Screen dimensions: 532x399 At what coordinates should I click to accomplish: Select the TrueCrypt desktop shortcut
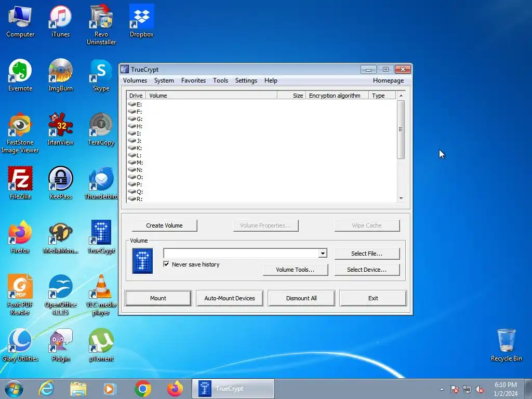pos(101,237)
